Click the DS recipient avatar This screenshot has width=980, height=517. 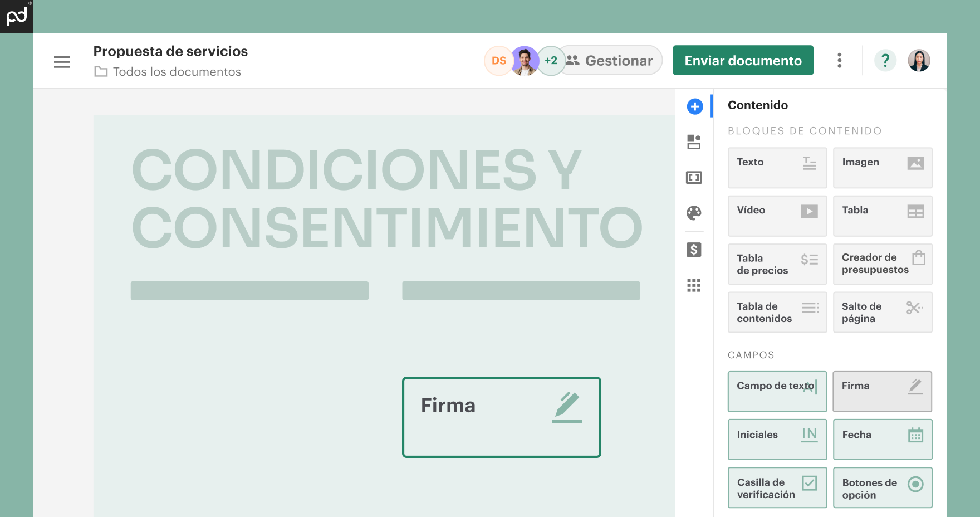pos(498,61)
